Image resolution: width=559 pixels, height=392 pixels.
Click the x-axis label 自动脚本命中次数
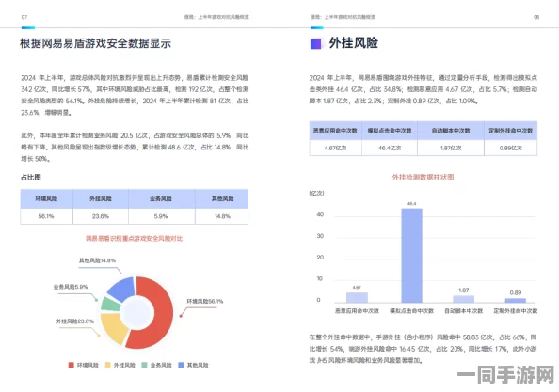click(x=463, y=311)
